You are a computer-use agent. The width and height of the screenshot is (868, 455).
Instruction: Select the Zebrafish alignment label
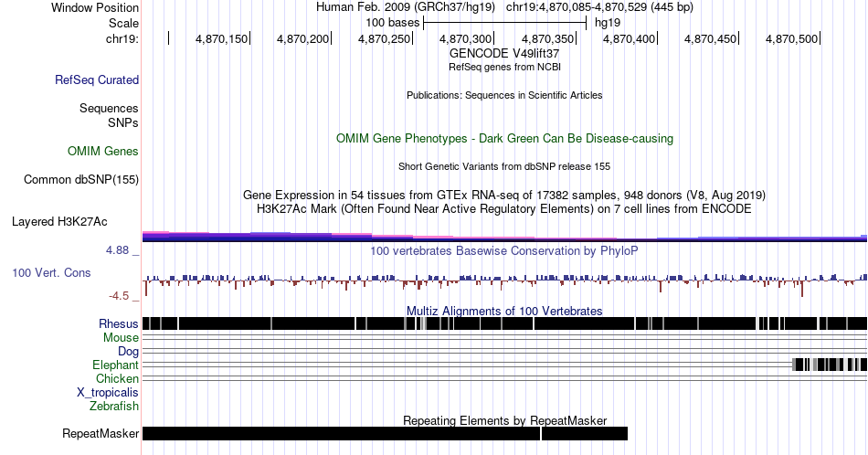tap(114, 406)
